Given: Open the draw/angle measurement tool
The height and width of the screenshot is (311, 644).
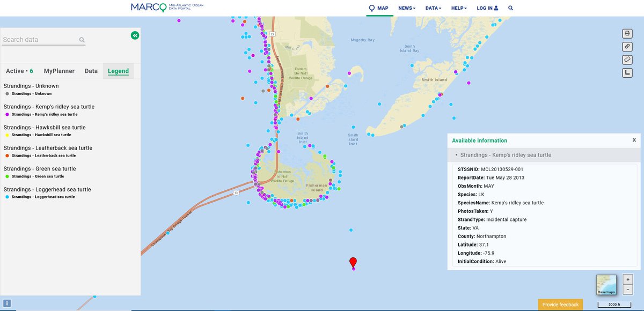Looking at the screenshot, I should (x=627, y=72).
